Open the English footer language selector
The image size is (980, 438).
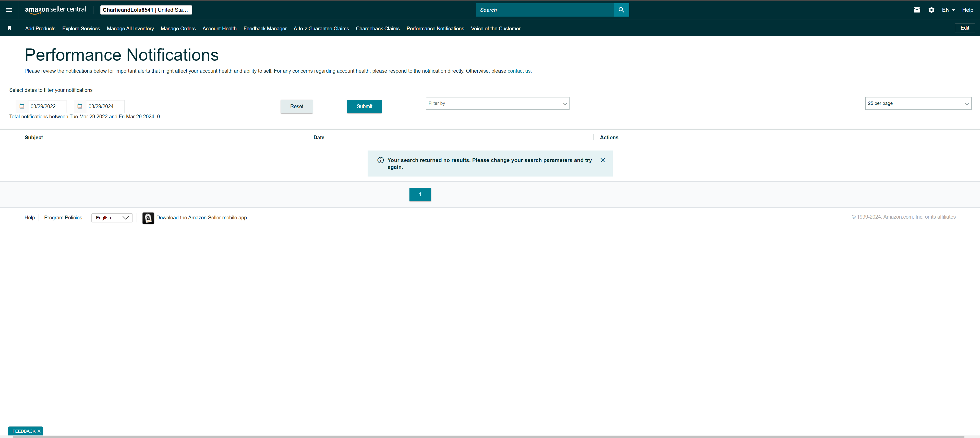point(112,218)
